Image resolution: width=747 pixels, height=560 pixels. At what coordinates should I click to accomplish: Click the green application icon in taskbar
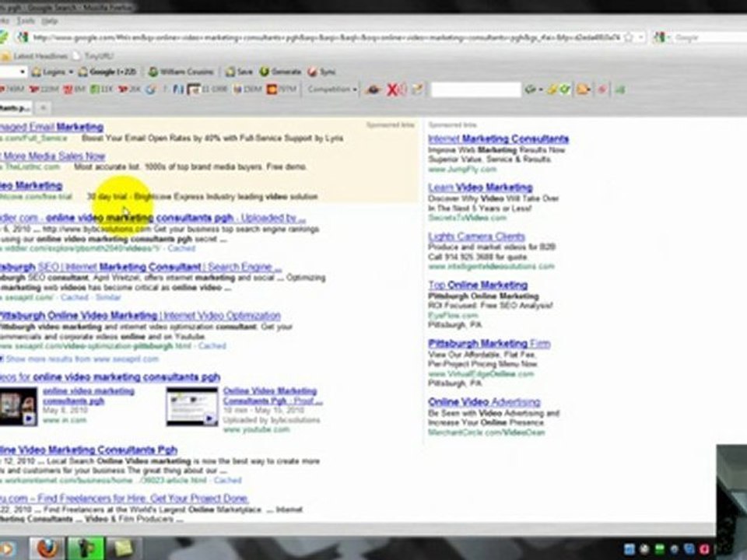pos(86,548)
